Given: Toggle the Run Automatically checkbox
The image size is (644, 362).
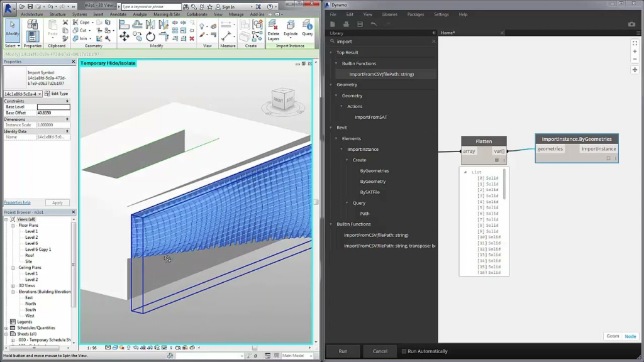Looking at the screenshot, I should [x=404, y=351].
